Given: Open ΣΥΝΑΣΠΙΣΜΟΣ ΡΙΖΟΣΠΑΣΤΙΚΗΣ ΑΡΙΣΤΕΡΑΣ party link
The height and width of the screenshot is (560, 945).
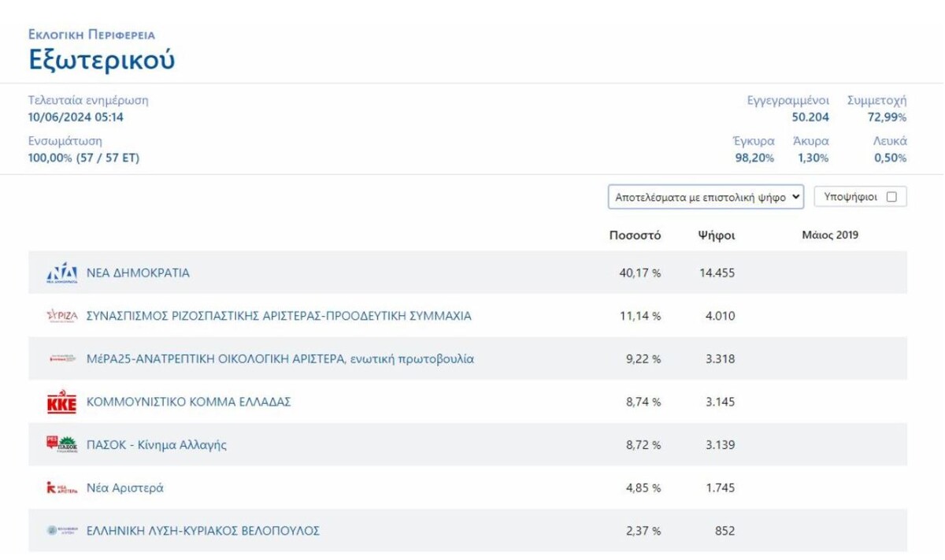Looking at the screenshot, I should 279,316.
